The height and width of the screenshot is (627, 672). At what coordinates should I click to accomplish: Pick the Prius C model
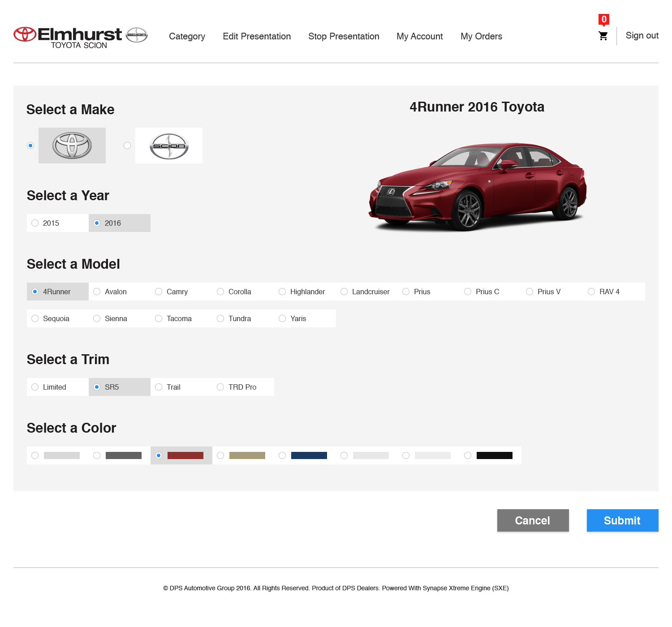(491, 292)
